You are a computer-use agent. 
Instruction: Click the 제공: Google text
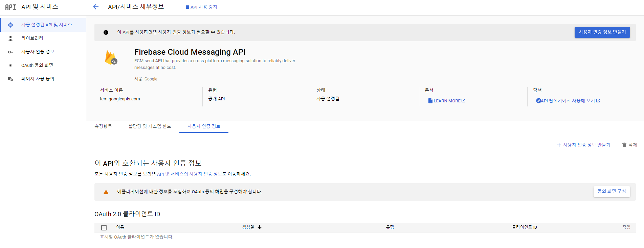(x=146, y=79)
